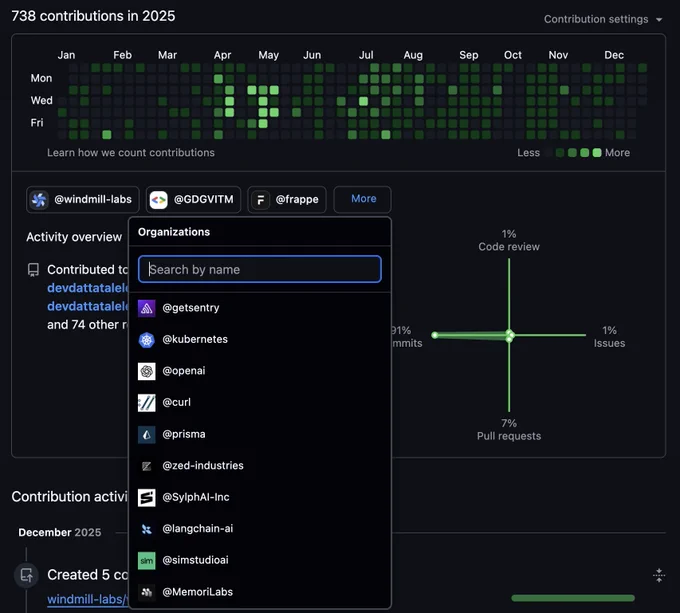Click the Jan month label on the calendar
Viewport: 680px width, 613px height.
tap(66, 55)
